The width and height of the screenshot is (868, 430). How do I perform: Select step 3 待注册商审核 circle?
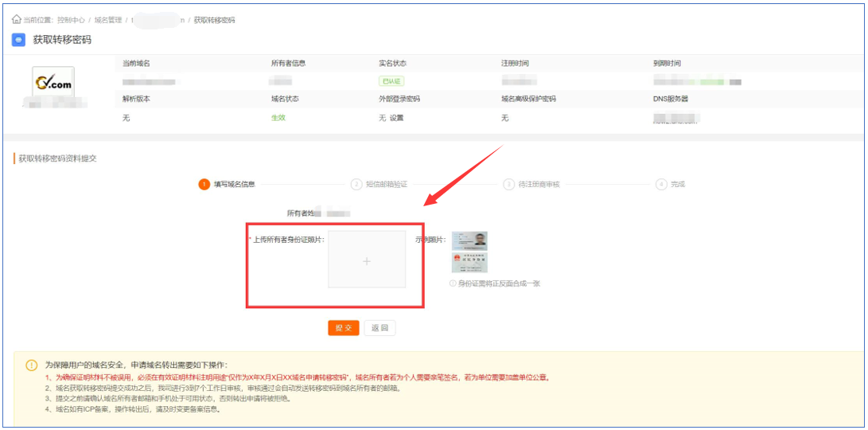pos(508,184)
